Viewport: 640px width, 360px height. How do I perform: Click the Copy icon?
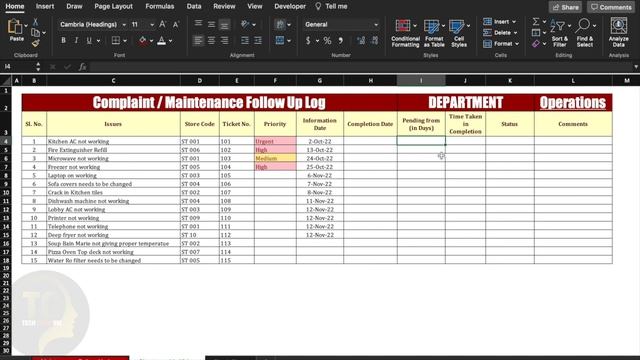pos(36,33)
